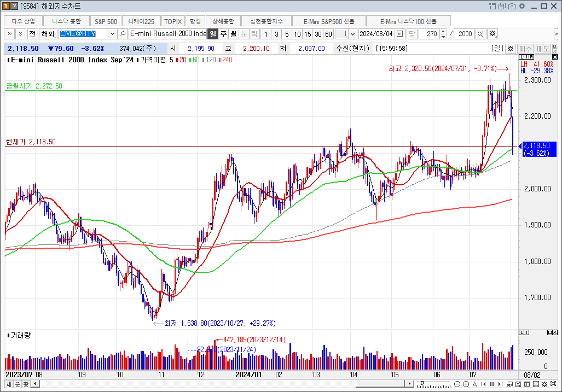Select the 니케이225 index tab
This screenshot has height=392, width=562.
pyautogui.click(x=141, y=21)
